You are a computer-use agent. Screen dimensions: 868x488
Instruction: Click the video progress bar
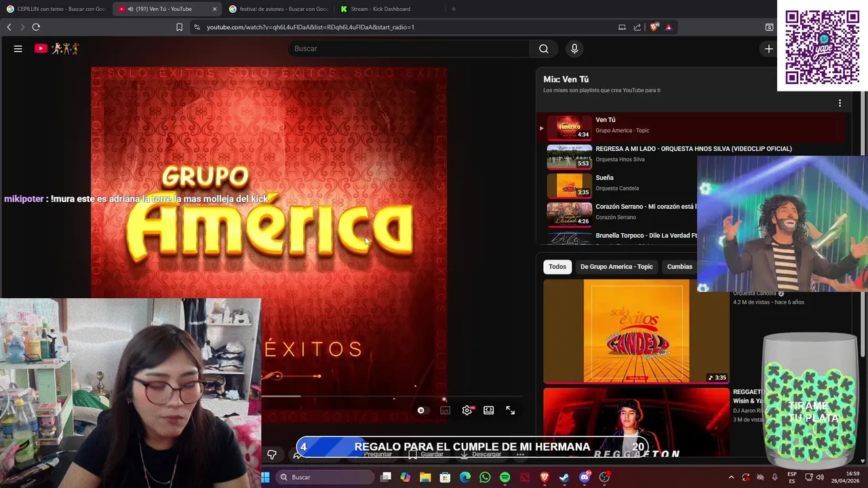pyautogui.click(x=391, y=396)
